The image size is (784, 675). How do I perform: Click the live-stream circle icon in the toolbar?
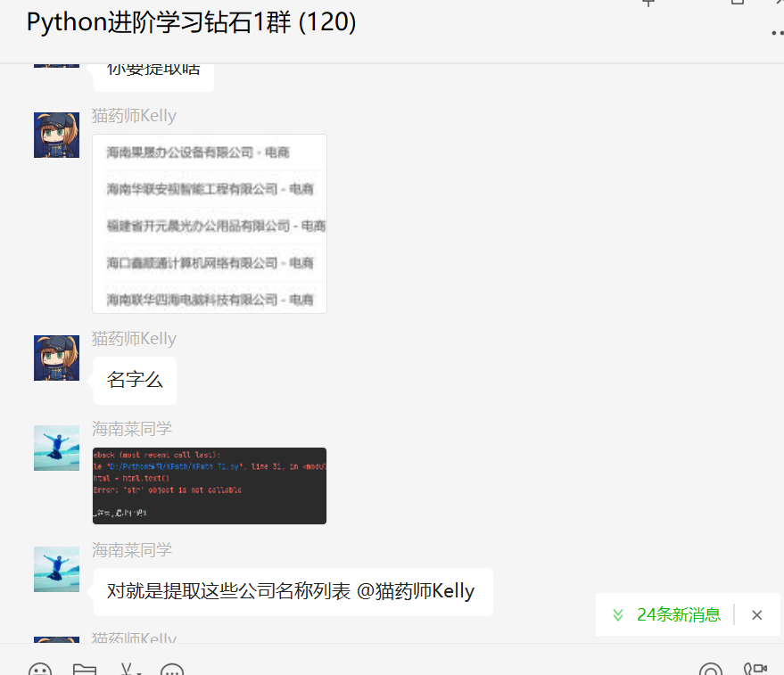pos(711,670)
